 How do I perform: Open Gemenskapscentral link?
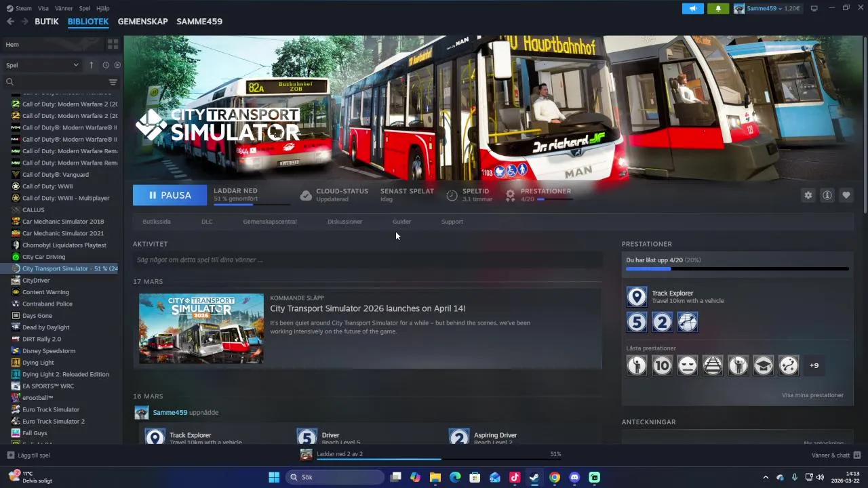click(x=270, y=222)
